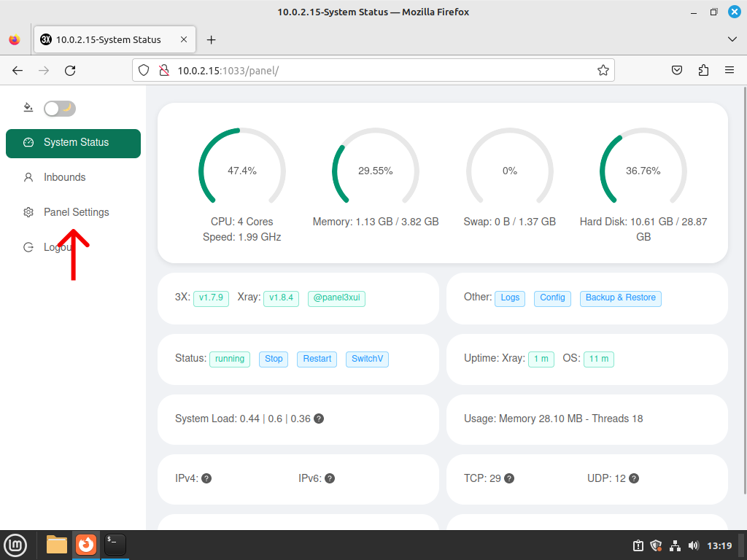Image resolution: width=747 pixels, height=560 pixels.
Task: Click the address bar URL field
Action: coord(373,71)
